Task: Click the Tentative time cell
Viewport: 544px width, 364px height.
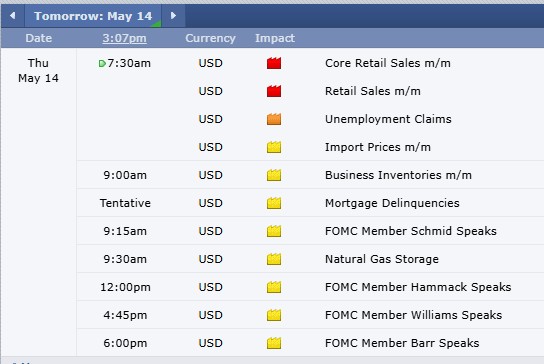Action: (125, 203)
